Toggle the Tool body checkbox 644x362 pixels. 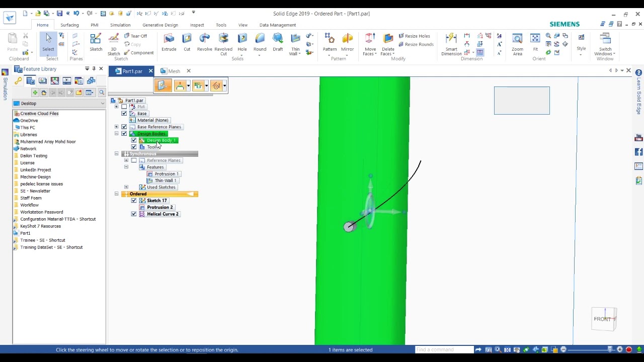(134, 147)
